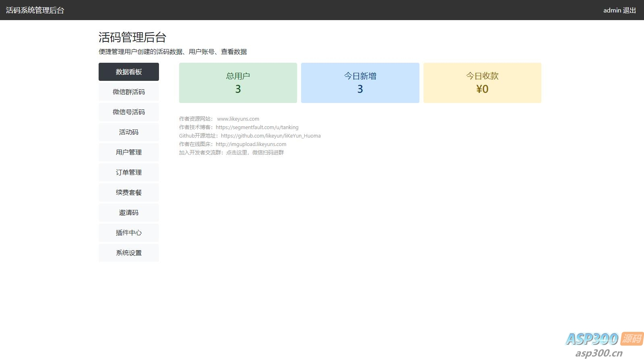This screenshot has height=362, width=644.
Task: Click 点击这里 to join the developer group
Action: [x=237, y=152]
